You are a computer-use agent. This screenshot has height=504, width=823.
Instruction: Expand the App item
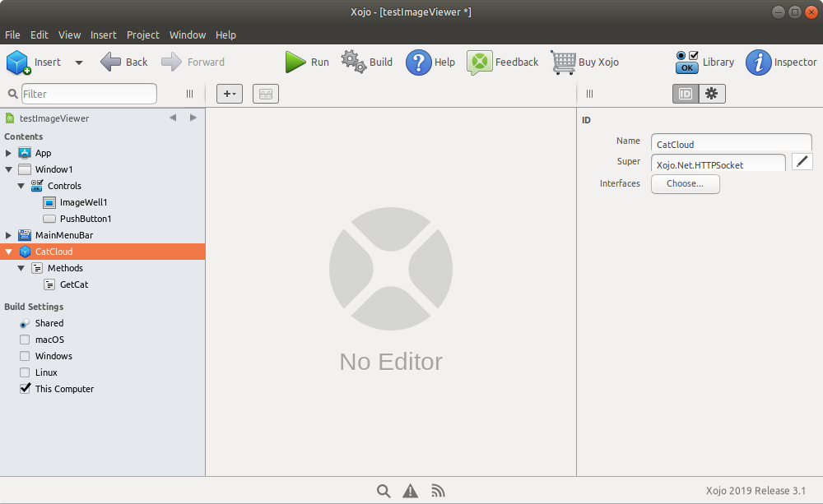(8, 153)
